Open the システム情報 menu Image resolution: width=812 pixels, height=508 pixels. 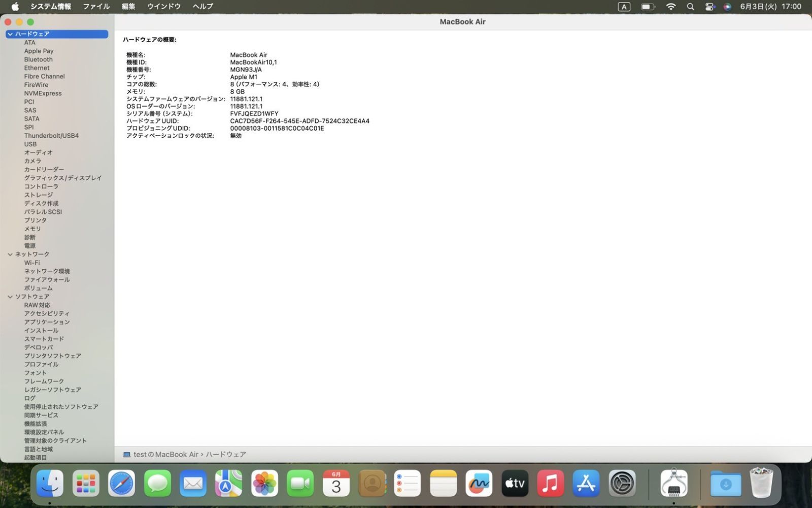point(51,7)
